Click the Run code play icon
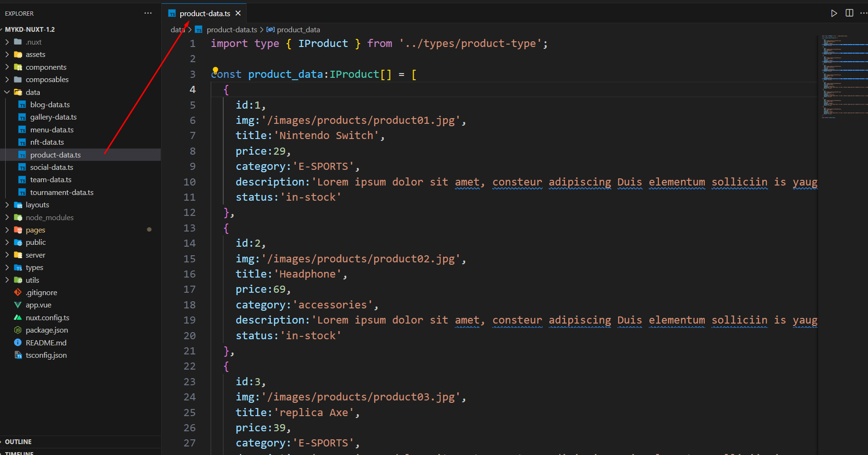Screen dimensions: 868x455 pyautogui.click(x=834, y=13)
